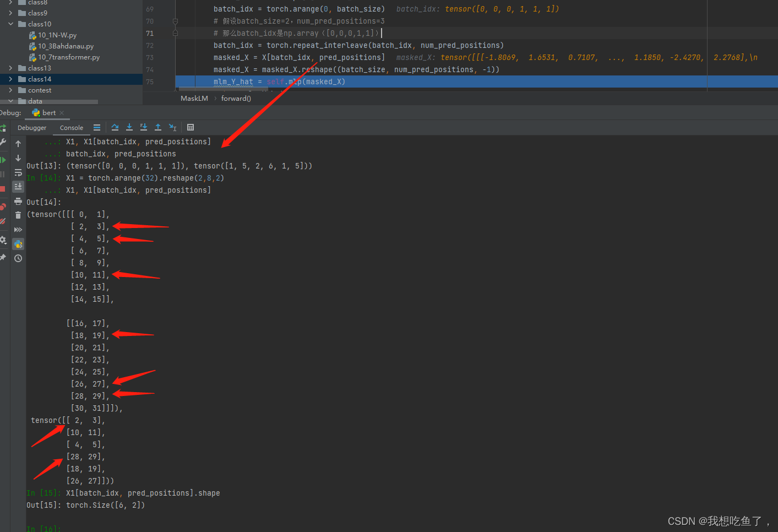Click the forward() breadcrumb

pos(236,98)
